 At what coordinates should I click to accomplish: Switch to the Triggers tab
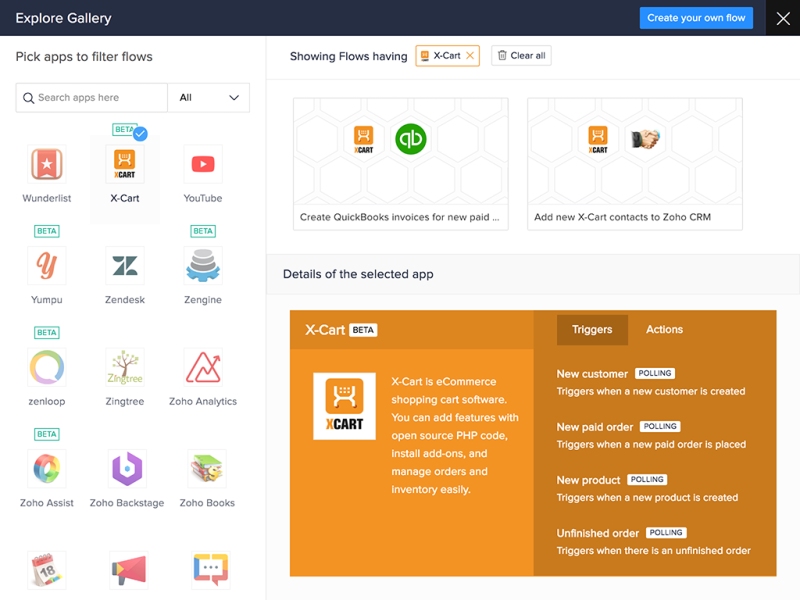coord(592,330)
